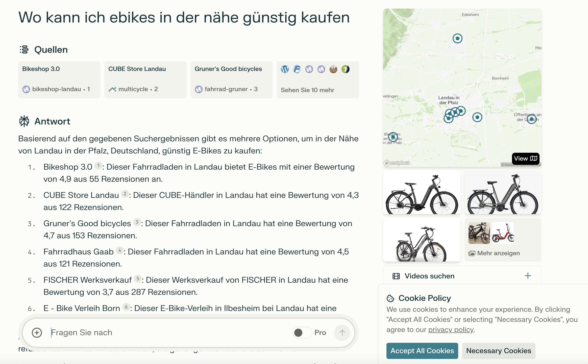Click the Antwort asterisk icon
The height and width of the screenshot is (364, 588).
click(24, 121)
